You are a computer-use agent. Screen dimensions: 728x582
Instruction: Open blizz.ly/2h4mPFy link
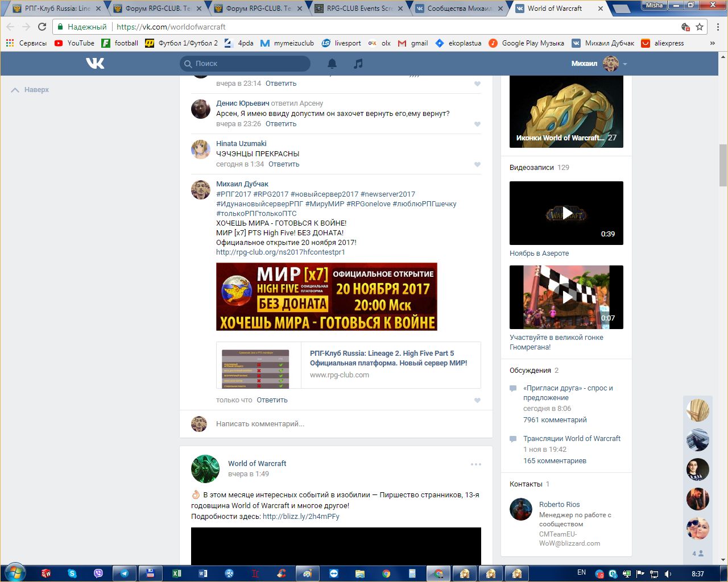pos(301,517)
